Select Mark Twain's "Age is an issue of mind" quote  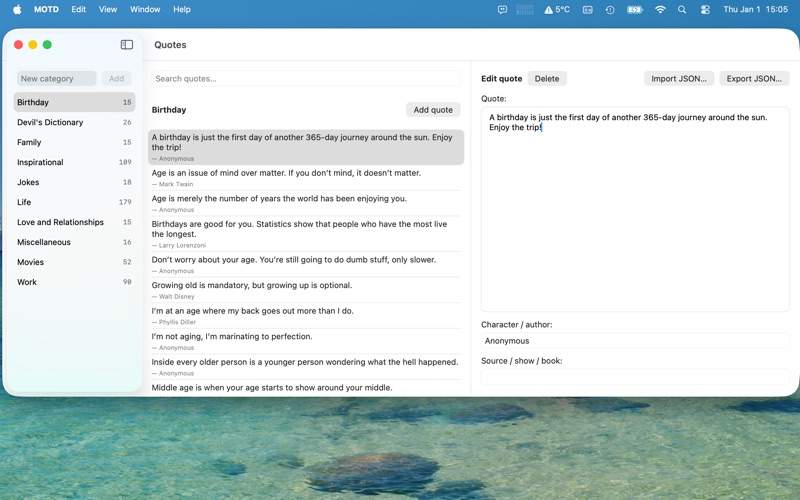pyautogui.click(x=306, y=178)
